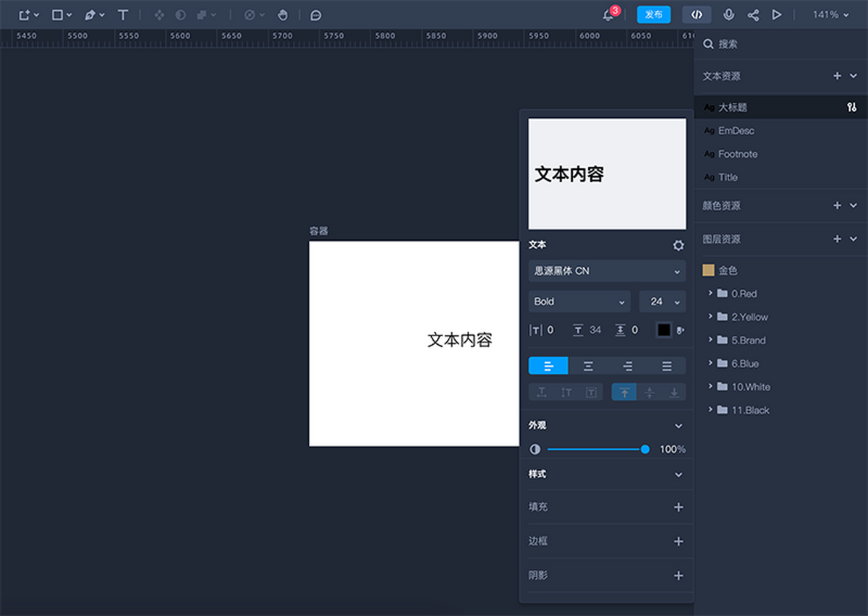
Task: Click the black text color swatch
Action: coord(663,330)
